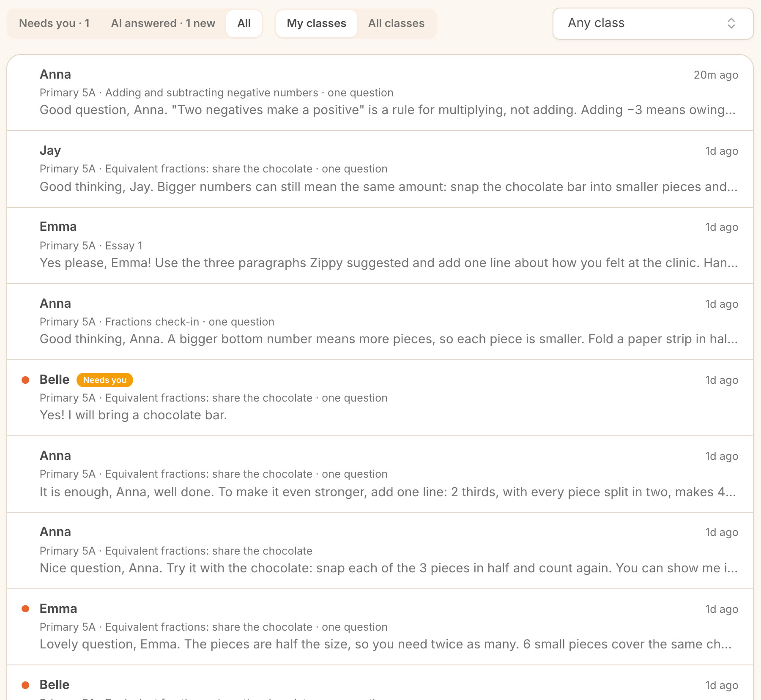761x700 pixels.
Task: Open the "Lovely question, Emma" preview
Action: click(386, 644)
